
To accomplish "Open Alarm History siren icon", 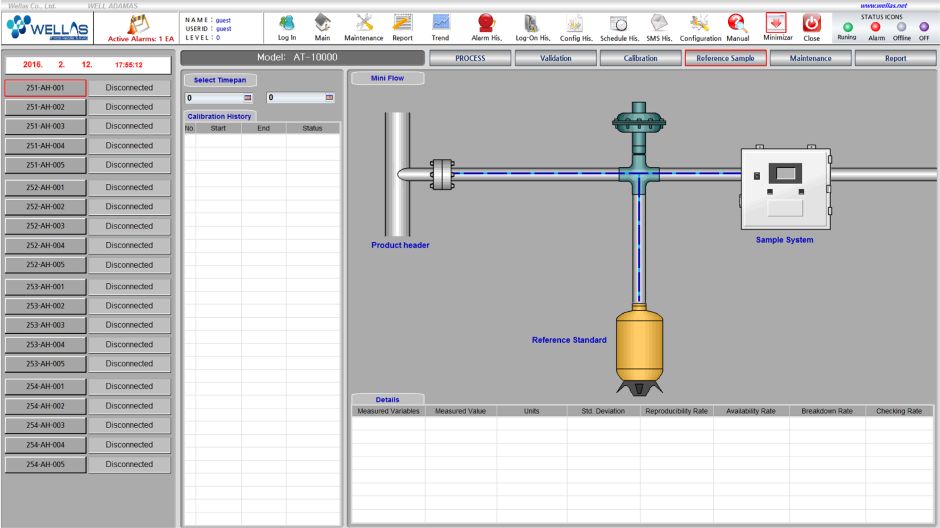I will pyautogui.click(x=486, y=23).
